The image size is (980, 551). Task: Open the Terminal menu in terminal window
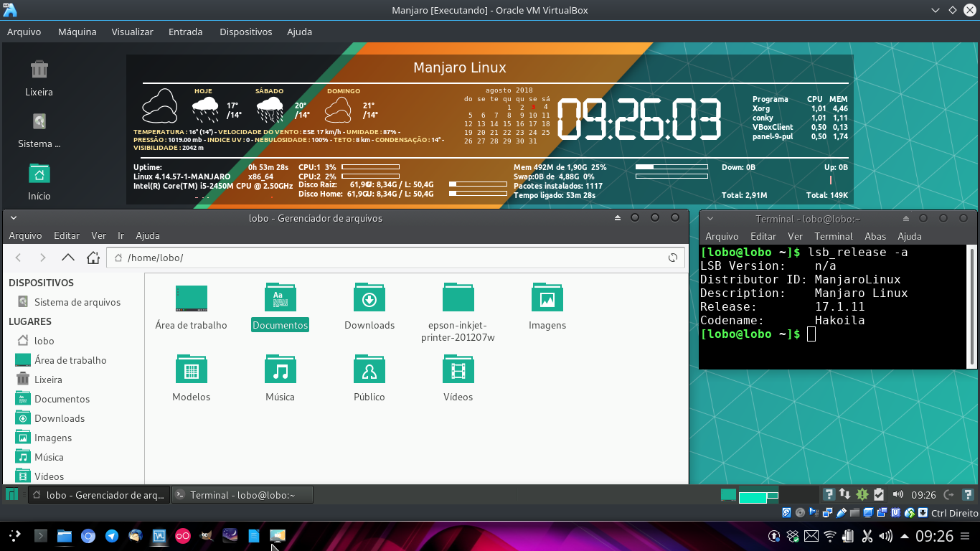833,236
